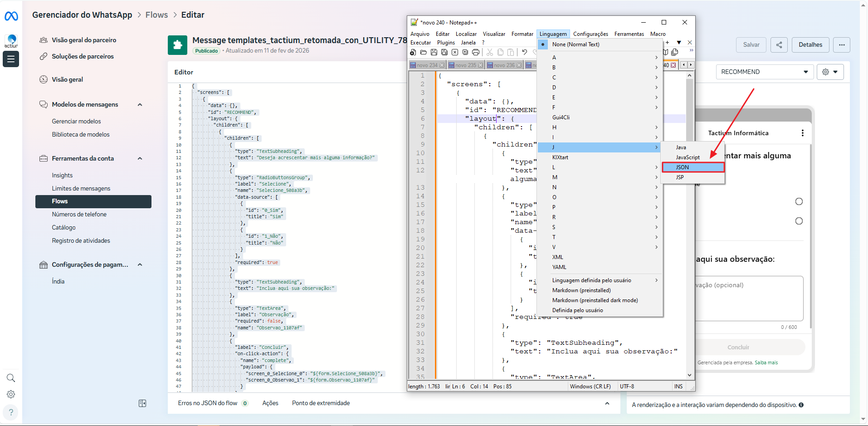Toggle the hamburger menu in left rail
The height and width of the screenshot is (426, 868).
pyautogui.click(x=11, y=59)
